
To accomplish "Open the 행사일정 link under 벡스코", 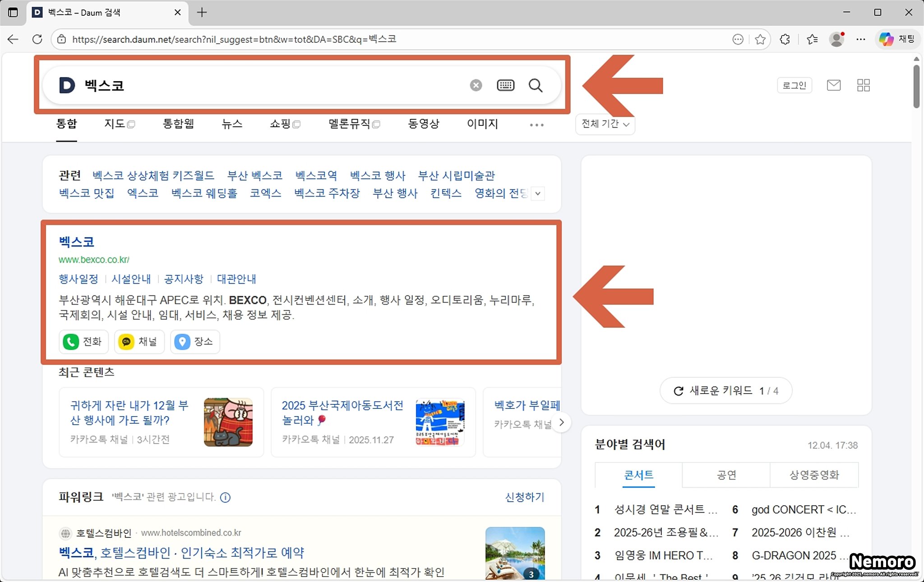I will (x=79, y=279).
